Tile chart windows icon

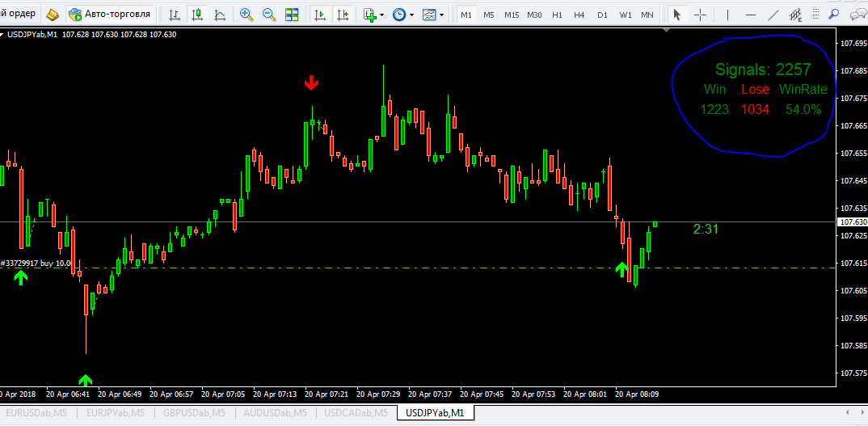pos(292,15)
